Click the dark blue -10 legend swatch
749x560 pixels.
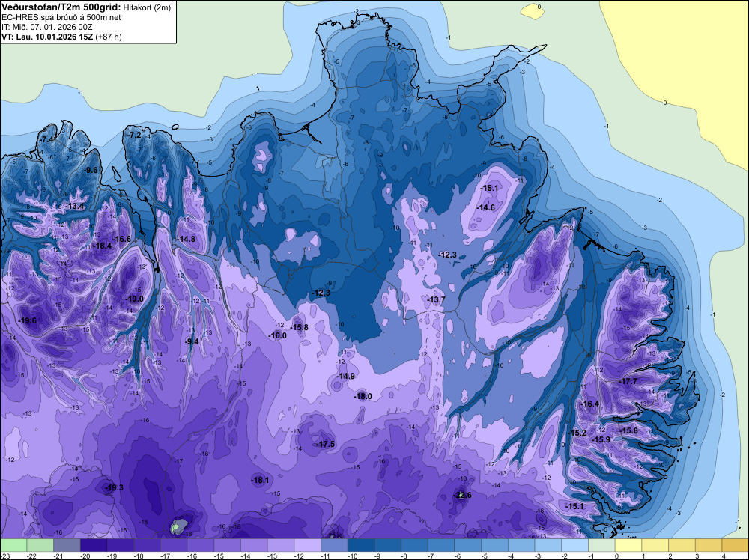click(x=361, y=545)
